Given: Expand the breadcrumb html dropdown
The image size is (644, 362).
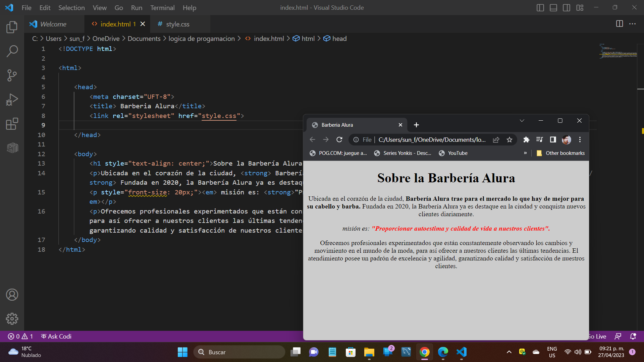Looking at the screenshot, I should click(308, 39).
